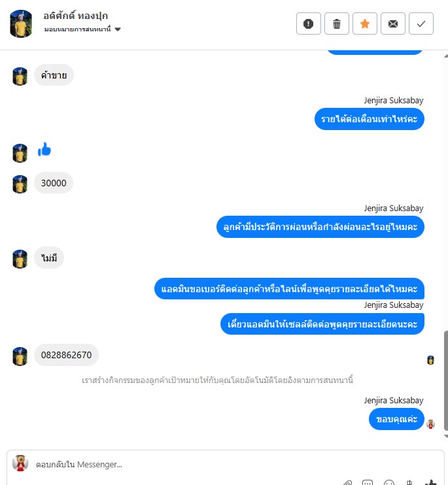This screenshot has height=485, width=448.
Task: Click the chat scrollbar up arrow
Action: (x=445, y=56)
